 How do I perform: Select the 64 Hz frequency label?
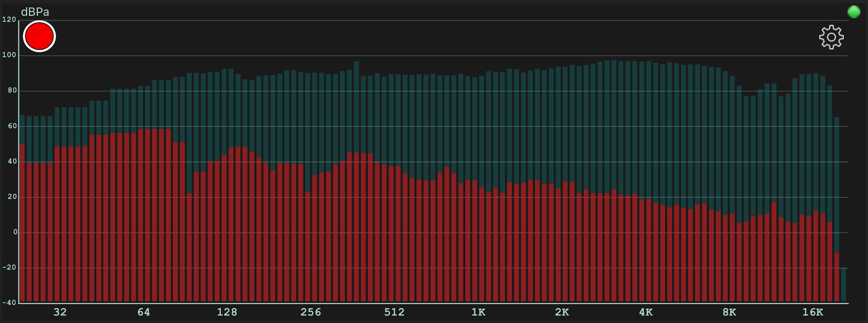pyautogui.click(x=144, y=312)
